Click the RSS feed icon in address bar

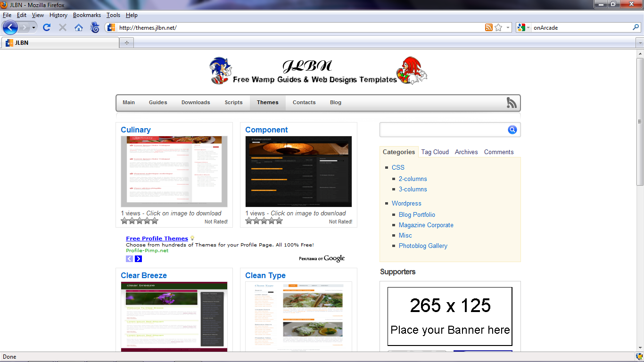489,27
